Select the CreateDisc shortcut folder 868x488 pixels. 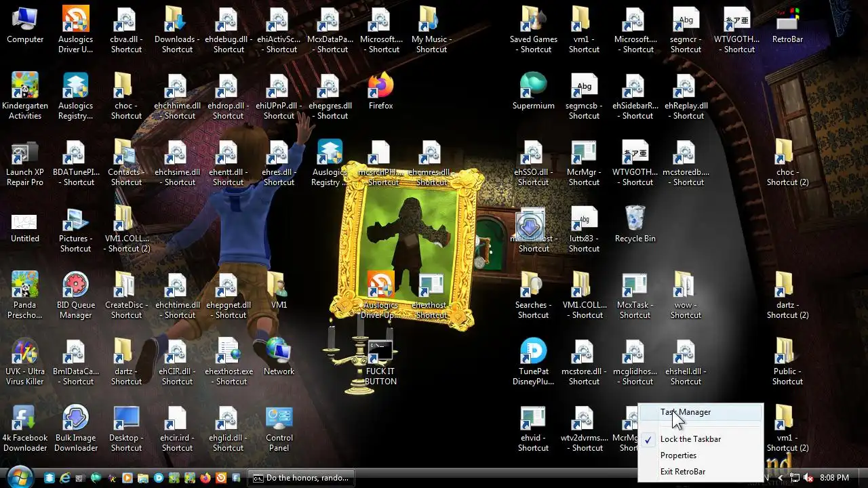[127, 296]
